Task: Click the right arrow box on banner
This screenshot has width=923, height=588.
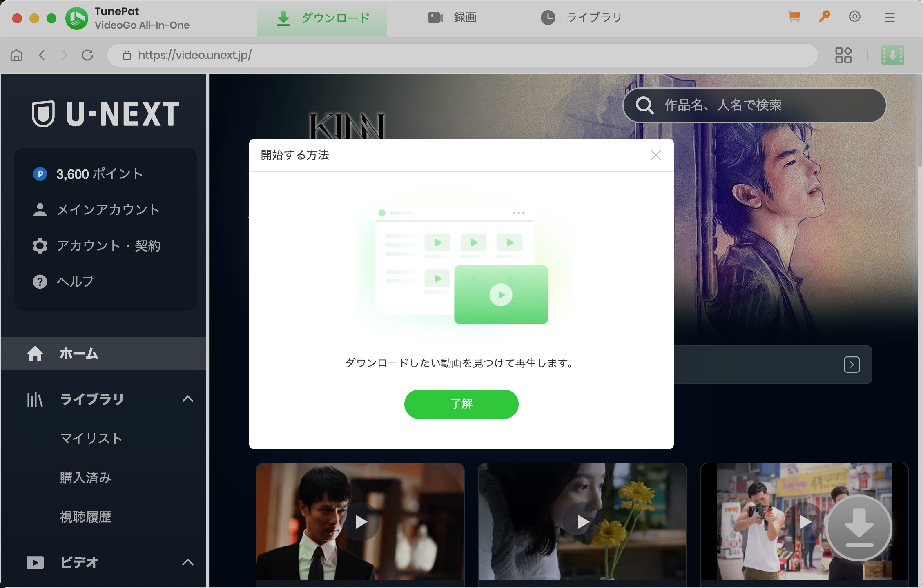Action: coord(852,365)
